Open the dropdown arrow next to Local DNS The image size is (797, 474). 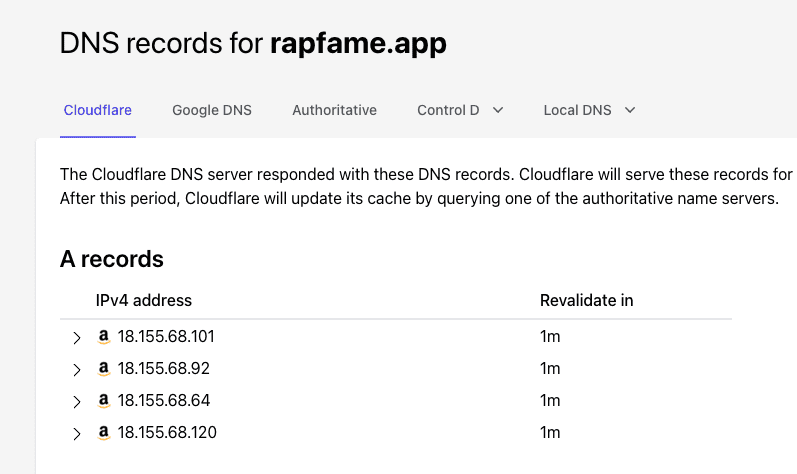(x=630, y=110)
